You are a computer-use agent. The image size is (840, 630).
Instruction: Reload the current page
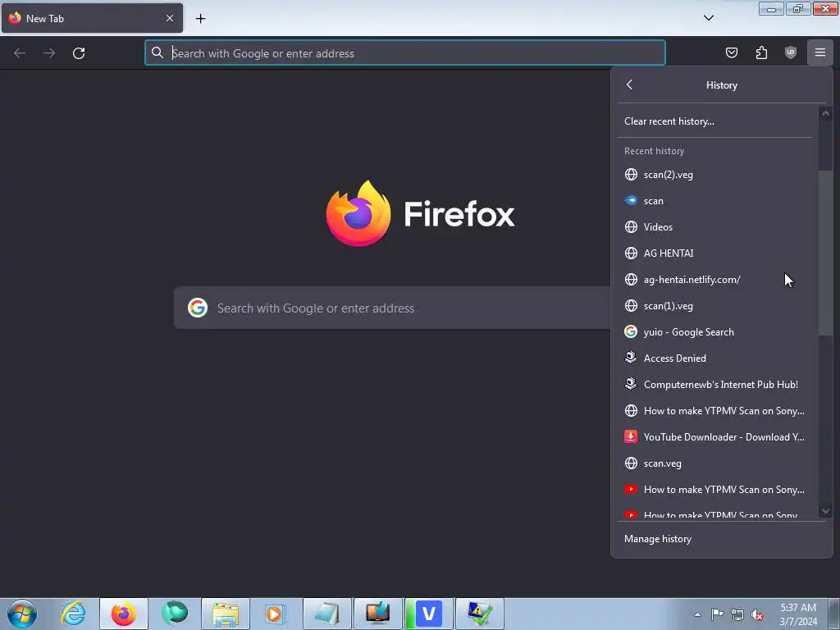pos(79,53)
